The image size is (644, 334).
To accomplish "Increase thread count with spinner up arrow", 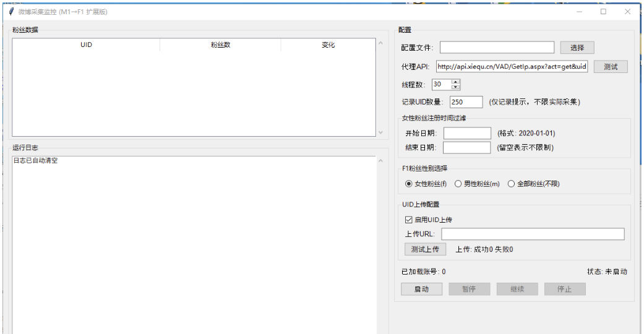I will tap(456, 82).
